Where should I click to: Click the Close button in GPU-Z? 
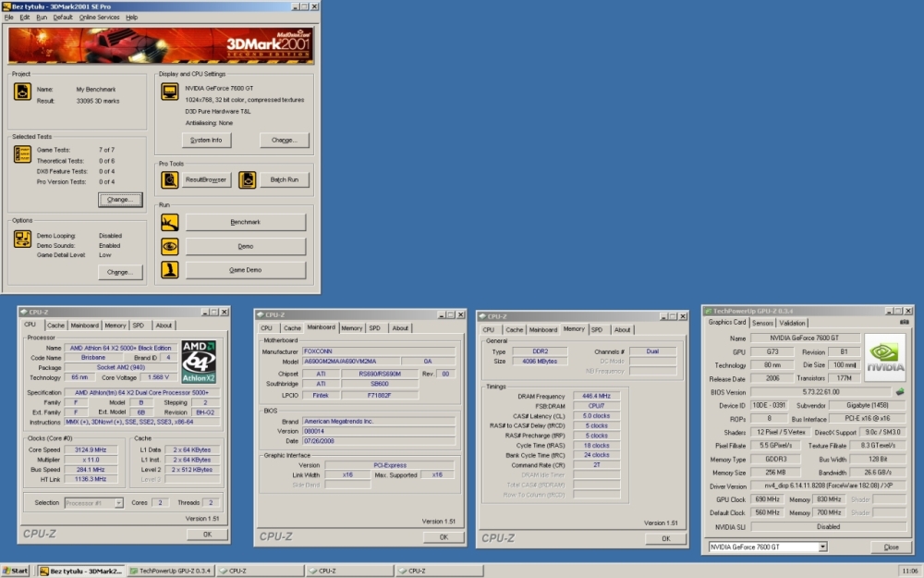point(891,547)
